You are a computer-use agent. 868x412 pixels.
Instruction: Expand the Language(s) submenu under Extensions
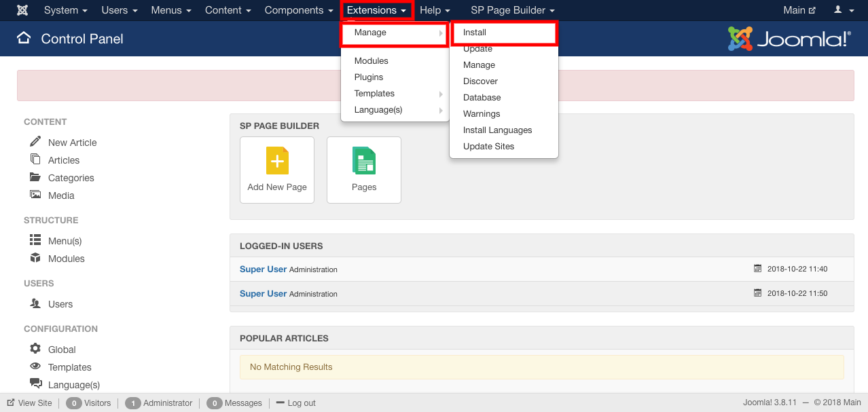(x=395, y=110)
